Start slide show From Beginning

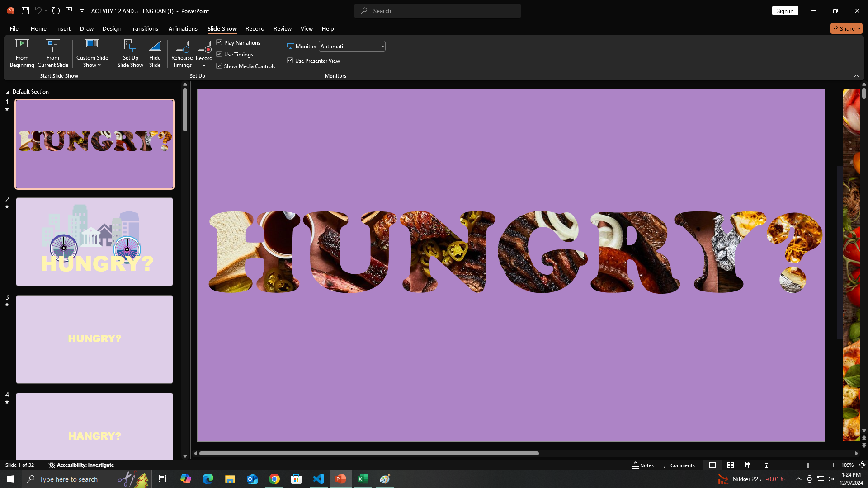pyautogui.click(x=22, y=53)
